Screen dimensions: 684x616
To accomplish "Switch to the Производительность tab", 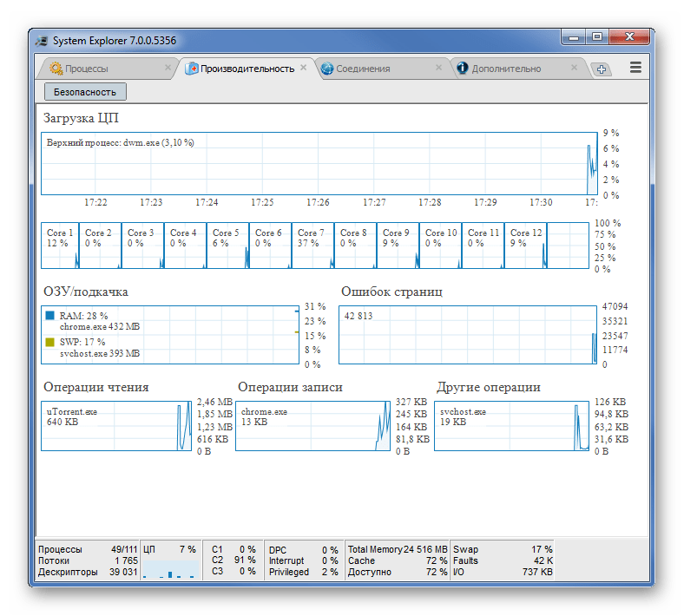I will click(247, 69).
